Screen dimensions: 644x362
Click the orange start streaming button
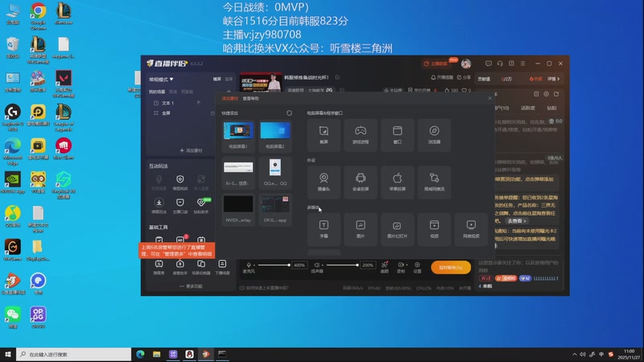451,268
